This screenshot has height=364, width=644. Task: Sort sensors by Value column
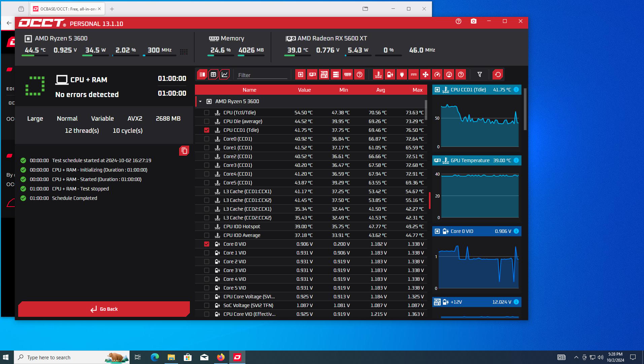[x=304, y=90]
